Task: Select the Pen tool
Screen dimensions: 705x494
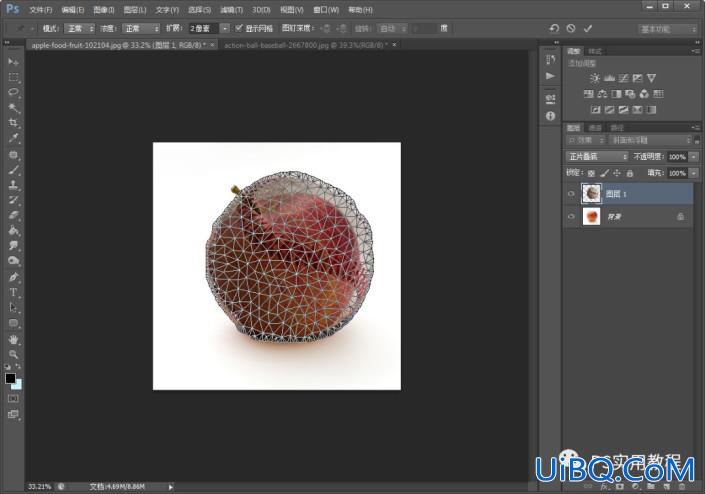Action: click(13, 277)
